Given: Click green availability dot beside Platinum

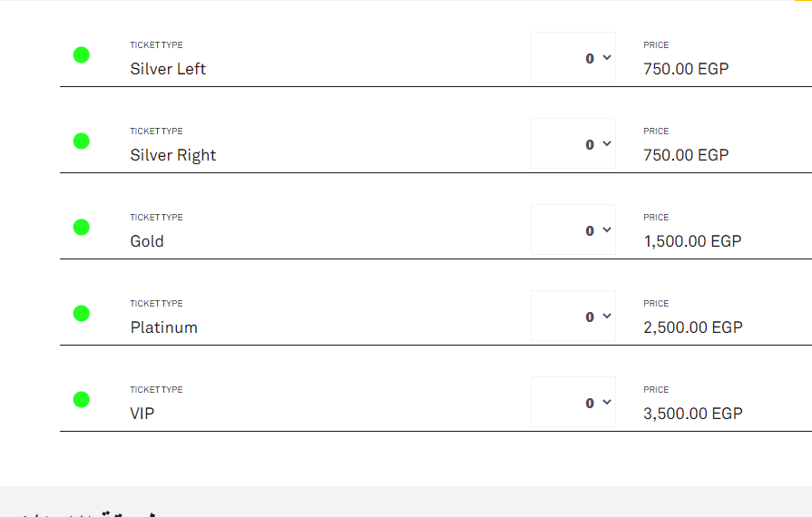Looking at the screenshot, I should click(x=81, y=313).
